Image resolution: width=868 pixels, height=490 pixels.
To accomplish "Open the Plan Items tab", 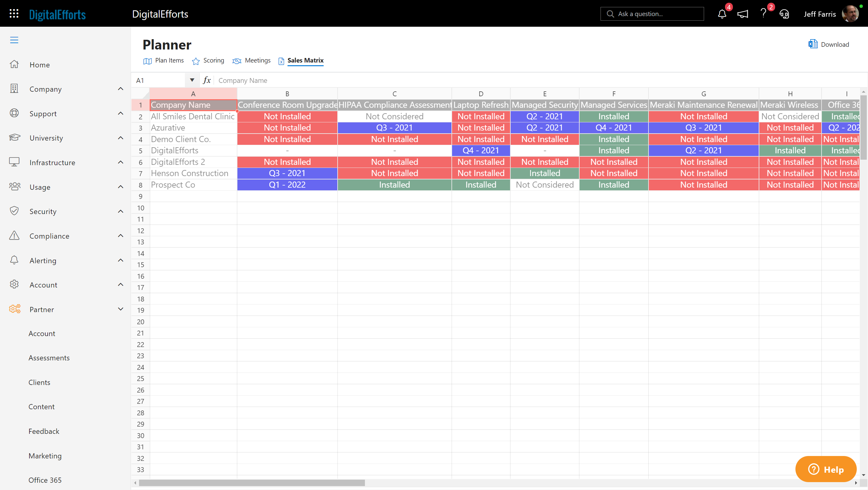I will [169, 60].
